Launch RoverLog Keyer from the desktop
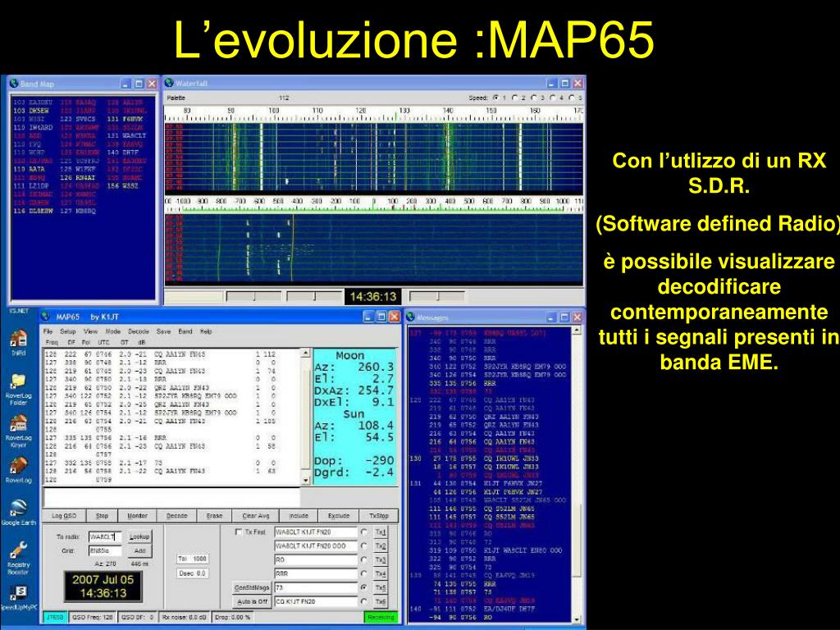The image size is (840, 630). (x=18, y=431)
